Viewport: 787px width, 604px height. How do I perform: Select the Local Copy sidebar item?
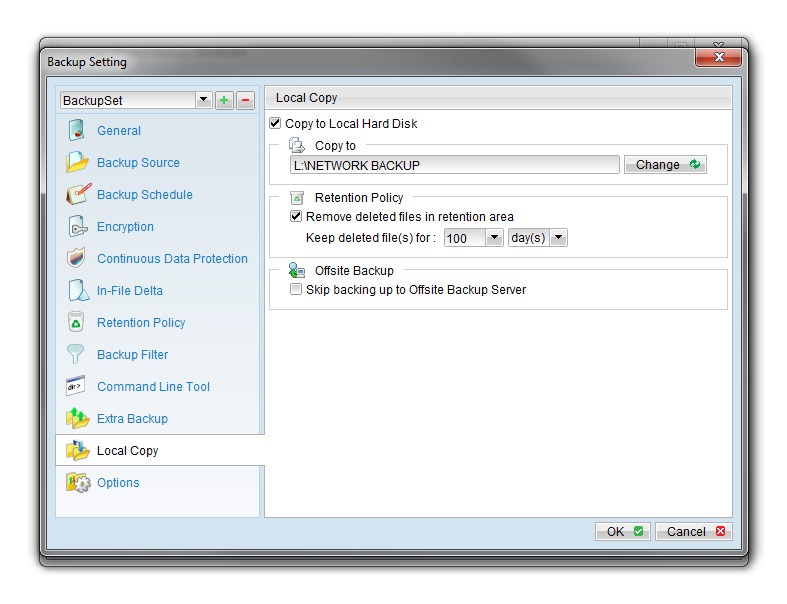[x=160, y=450]
